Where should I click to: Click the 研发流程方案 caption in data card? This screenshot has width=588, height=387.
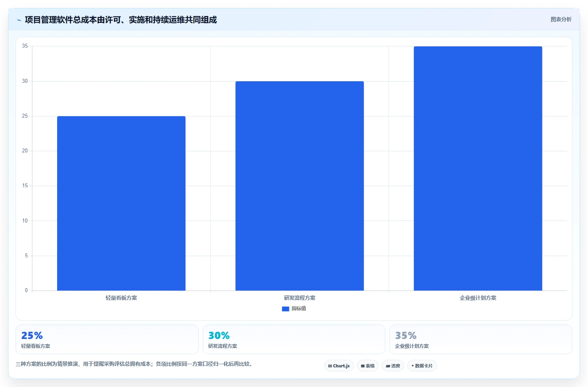[x=223, y=346]
